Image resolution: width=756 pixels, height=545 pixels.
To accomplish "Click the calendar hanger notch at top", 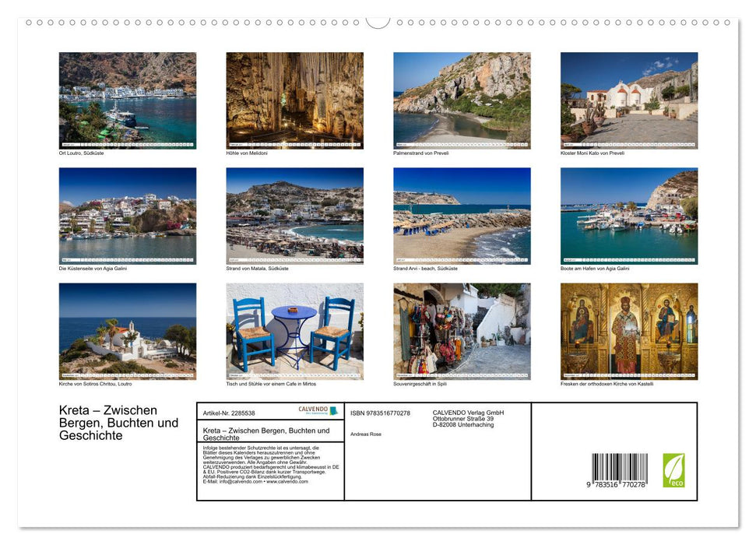I will [378, 23].
